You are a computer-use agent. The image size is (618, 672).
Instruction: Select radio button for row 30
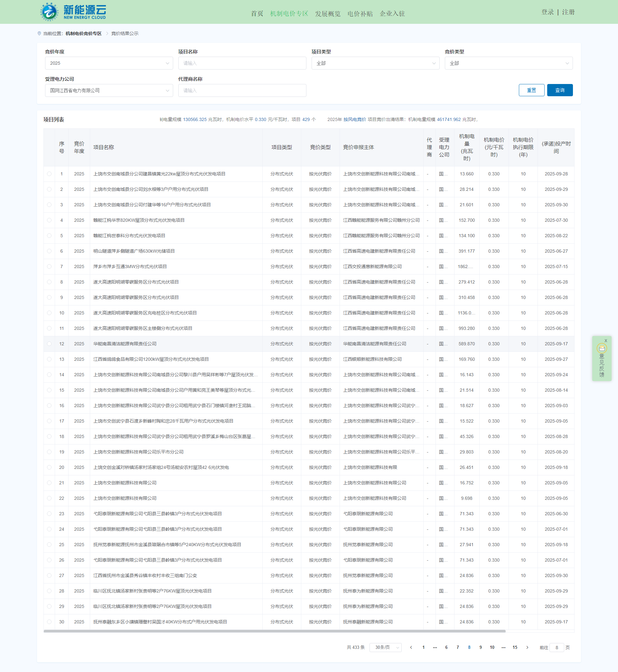pyautogui.click(x=49, y=622)
